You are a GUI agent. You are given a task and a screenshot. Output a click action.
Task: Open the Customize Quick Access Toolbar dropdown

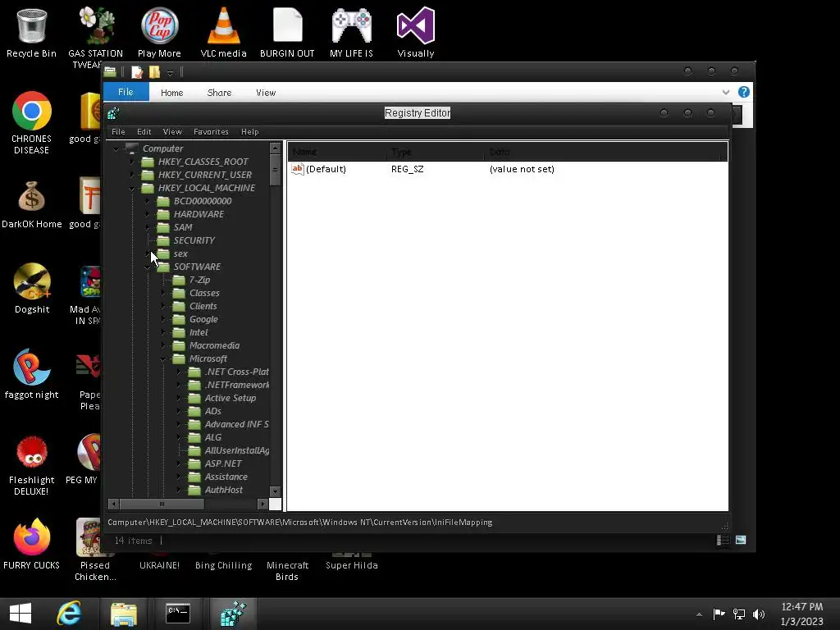tap(171, 72)
